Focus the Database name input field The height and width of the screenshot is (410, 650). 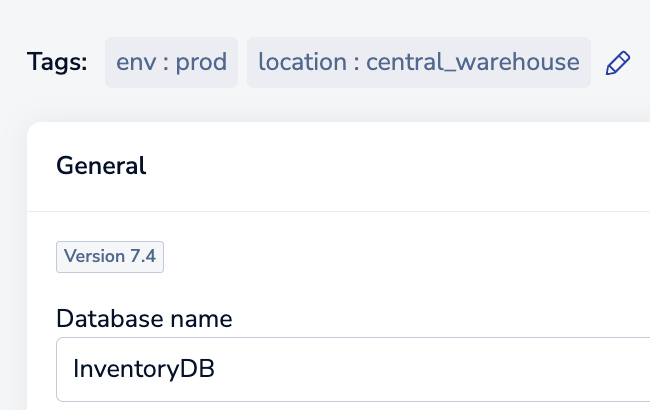(353, 369)
